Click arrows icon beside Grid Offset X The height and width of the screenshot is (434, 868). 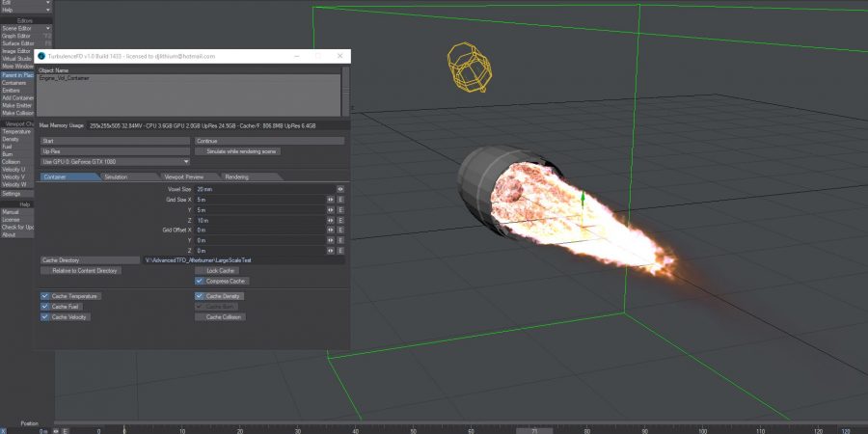[x=331, y=231]
